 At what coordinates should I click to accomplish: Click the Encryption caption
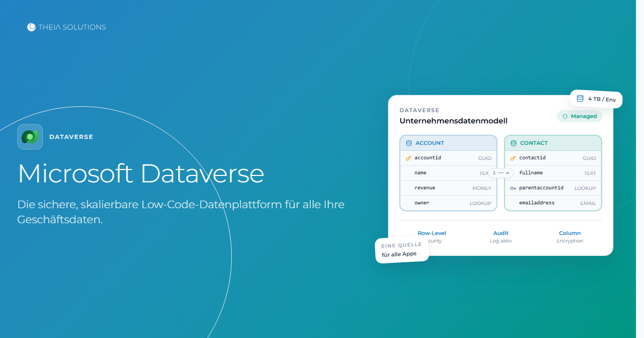[x=570, y=241]
